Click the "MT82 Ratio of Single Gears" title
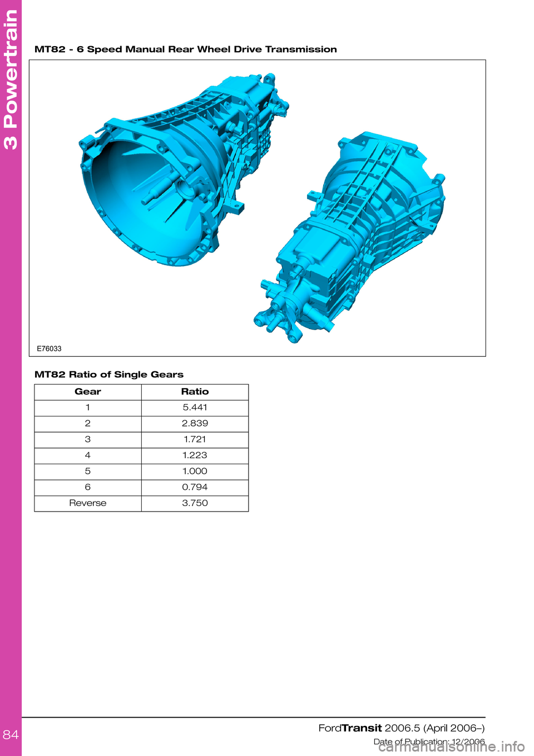This screenshot has height=756, width=534. pyautogui.click(x=109, y=375)
